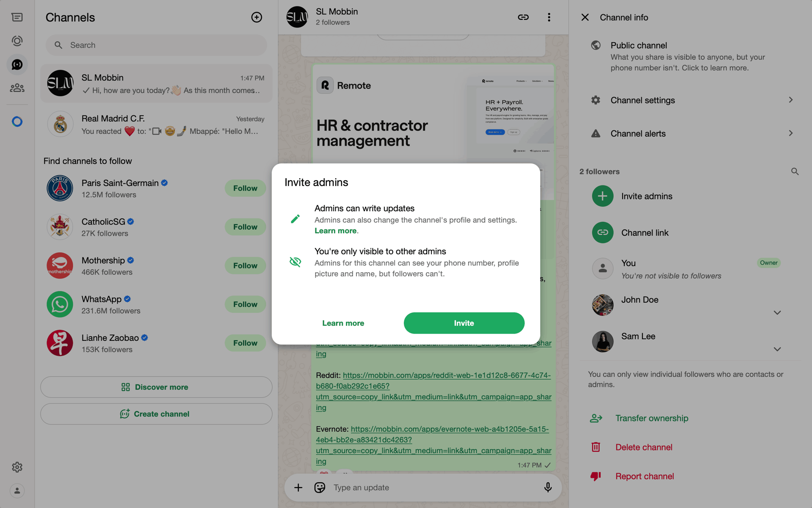Image resolution: width=812 pixels, height=508 pixels.
Task: Click the new channel plus icon beside Channels
Action: click(x=257, y=17)
